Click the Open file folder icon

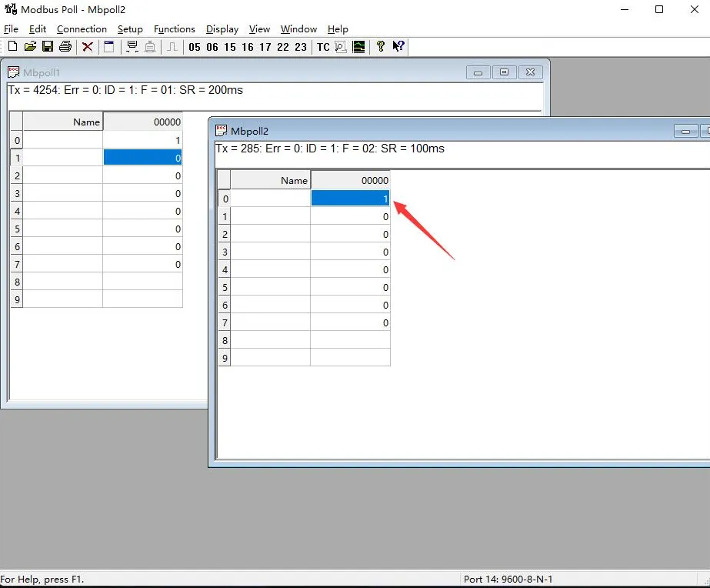[x=30, y=47]
